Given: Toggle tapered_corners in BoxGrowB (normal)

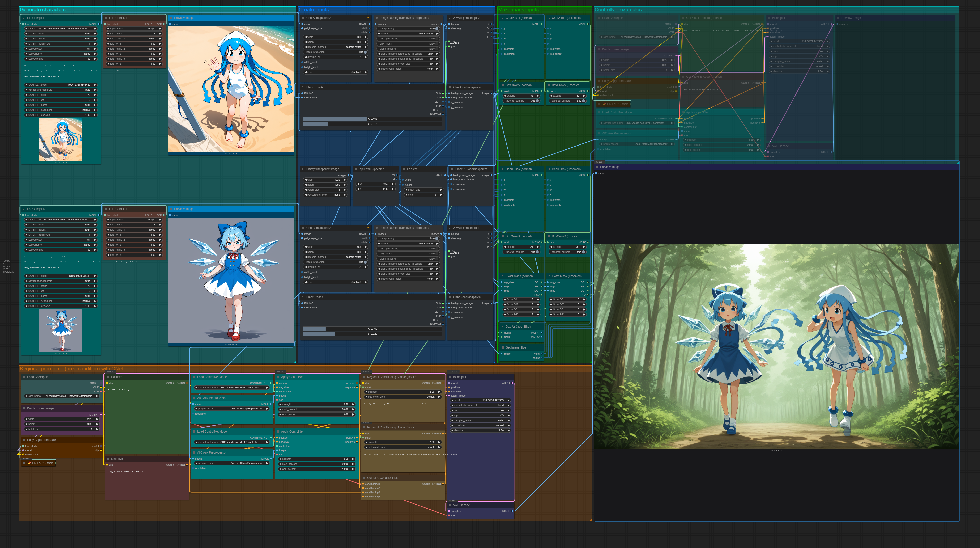Looking at the screenshot, I should 537,252.
